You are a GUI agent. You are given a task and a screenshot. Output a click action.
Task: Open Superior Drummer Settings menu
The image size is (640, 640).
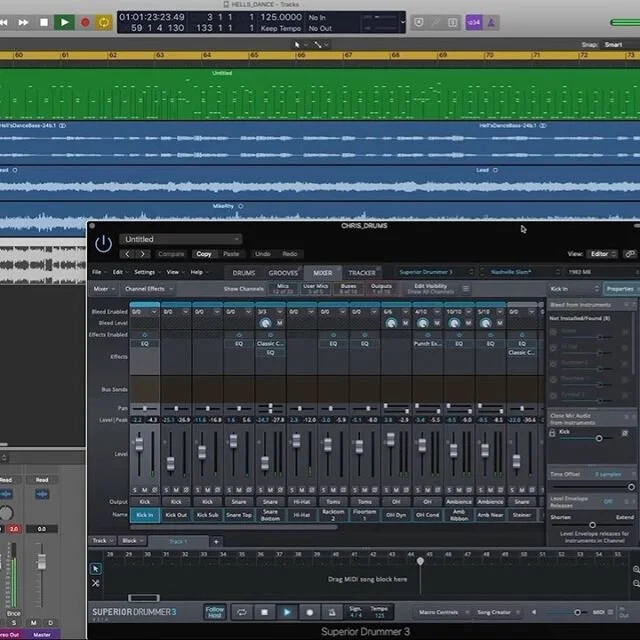tap(147, 272)
